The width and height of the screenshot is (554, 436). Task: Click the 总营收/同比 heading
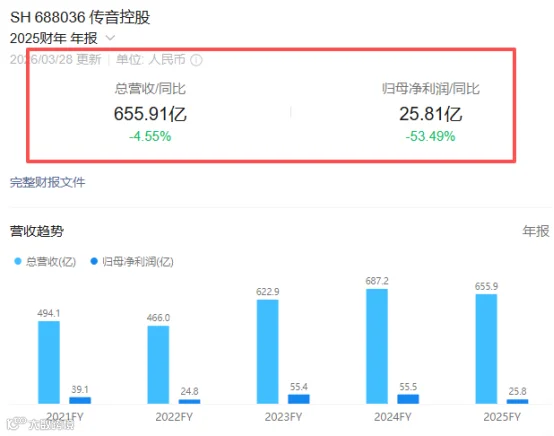tap(150, 88)
